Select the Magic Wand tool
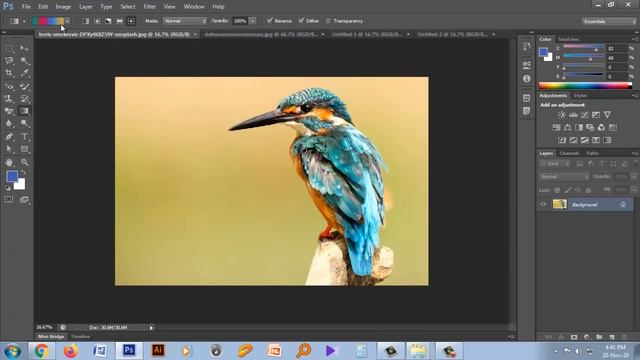Image resolution: width=640 pixels, height=360 pixels. [24, 61]
